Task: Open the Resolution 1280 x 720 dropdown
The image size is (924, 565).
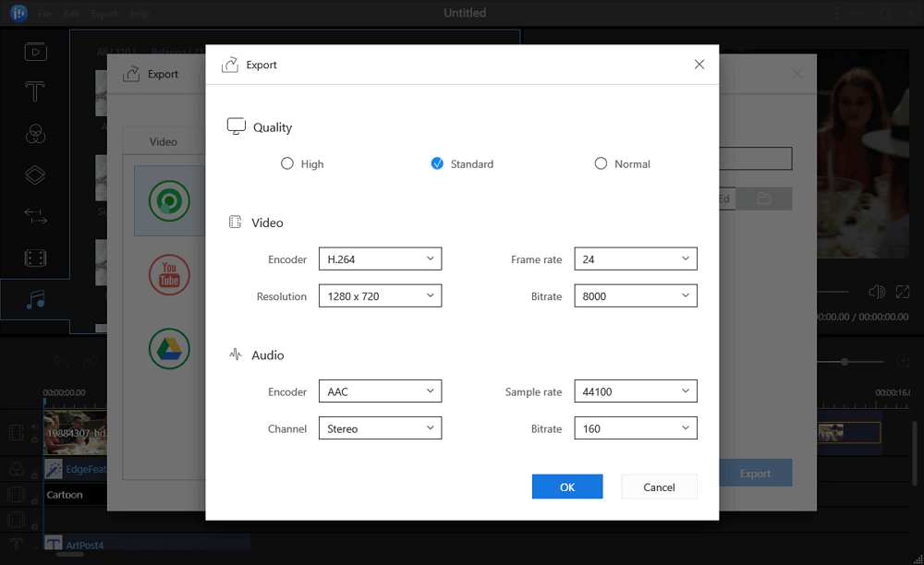Action: coord(380,296)
